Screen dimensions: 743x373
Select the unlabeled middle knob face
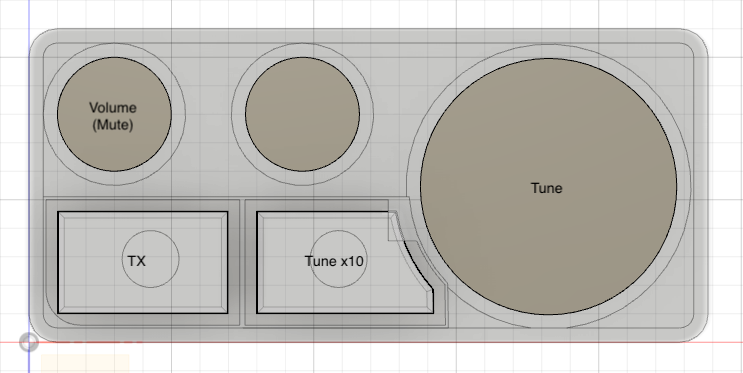coord(302,114)
